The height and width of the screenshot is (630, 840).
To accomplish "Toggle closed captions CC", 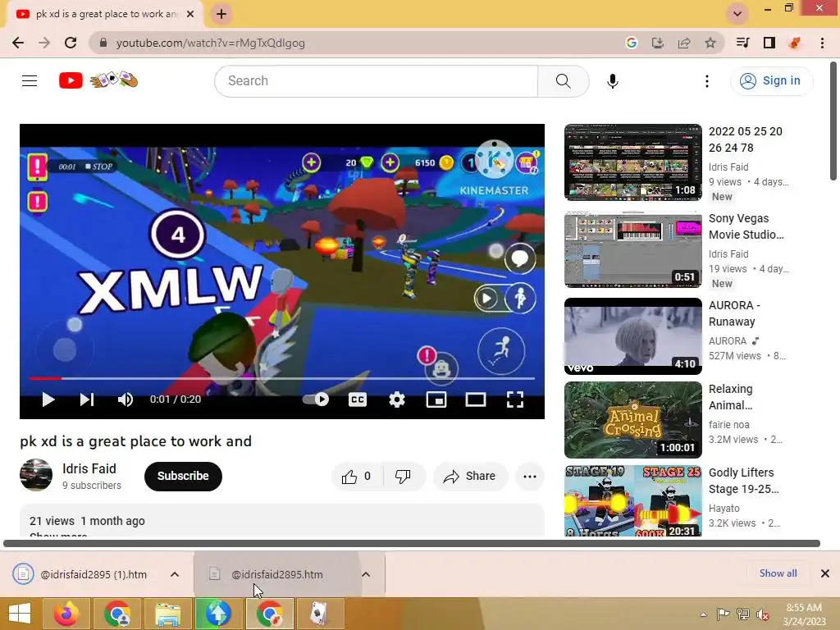I will click(358, 399).
